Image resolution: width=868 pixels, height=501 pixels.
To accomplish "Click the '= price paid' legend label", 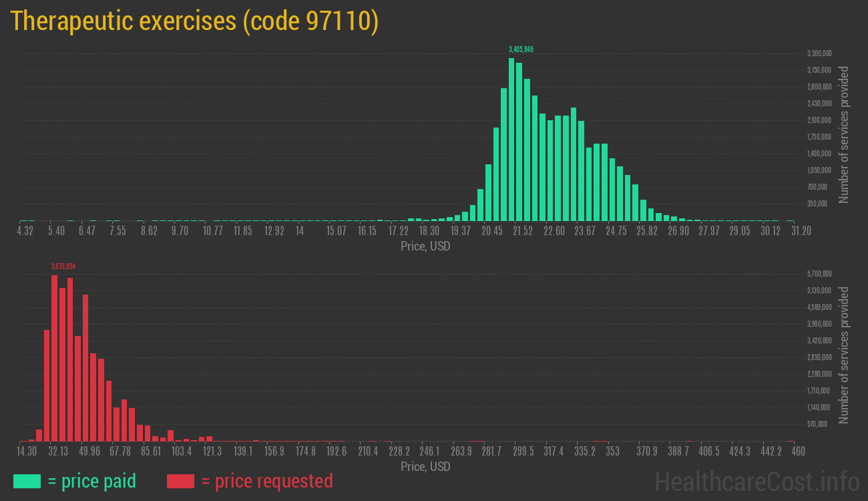I will [92, 481].
